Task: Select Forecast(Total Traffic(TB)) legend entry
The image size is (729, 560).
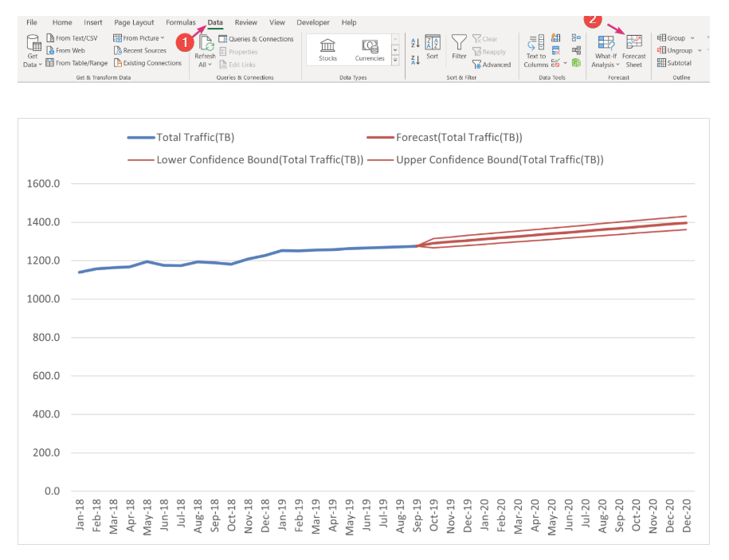Action: [x=445, y=138]
